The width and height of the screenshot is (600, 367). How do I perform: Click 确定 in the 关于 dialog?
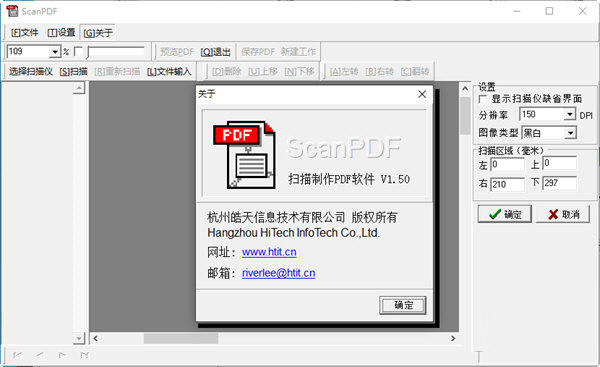tap(403, 305)
